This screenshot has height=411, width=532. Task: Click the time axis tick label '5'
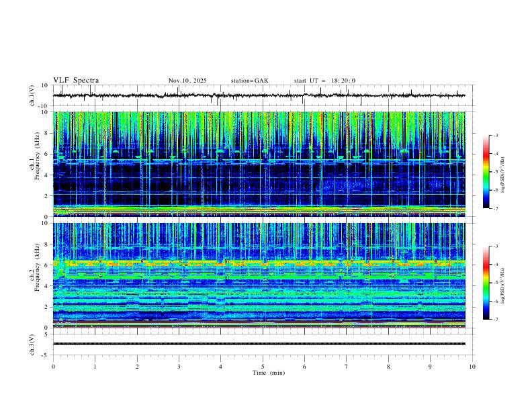point(263,367)
